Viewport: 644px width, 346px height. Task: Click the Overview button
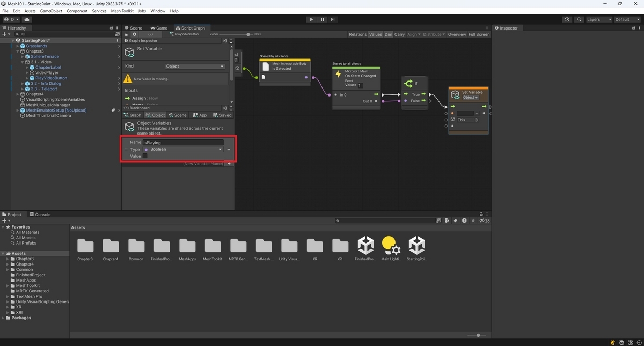click(x=457, y=34)
